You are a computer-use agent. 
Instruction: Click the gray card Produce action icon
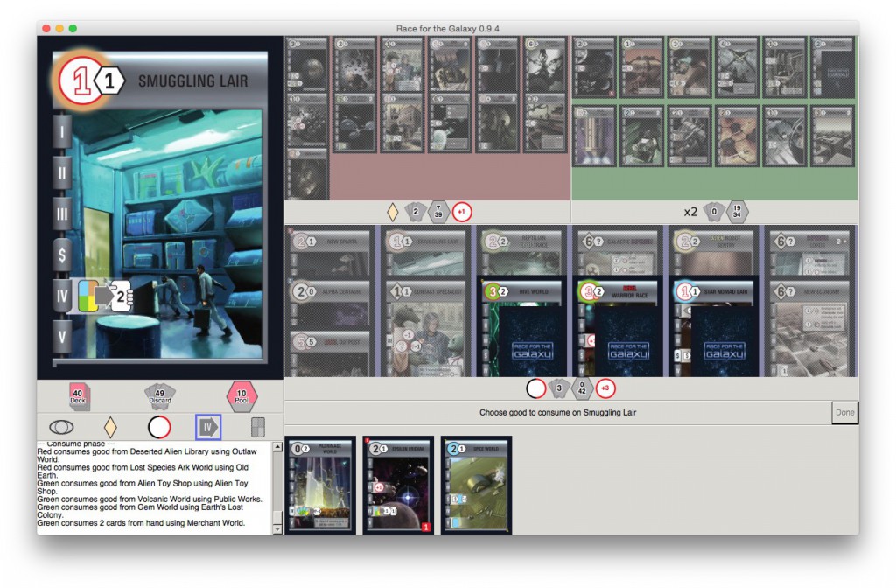point(257,427)
